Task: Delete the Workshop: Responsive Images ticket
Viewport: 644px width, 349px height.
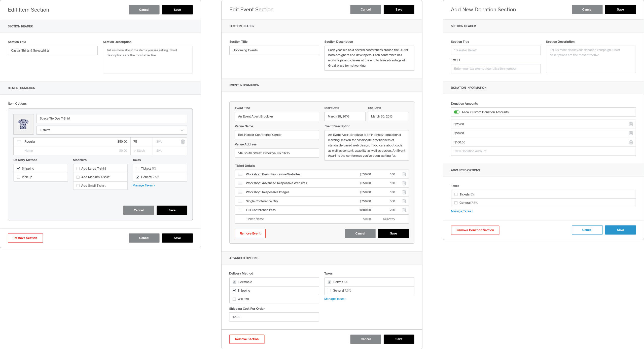Action: pos(404,192)
